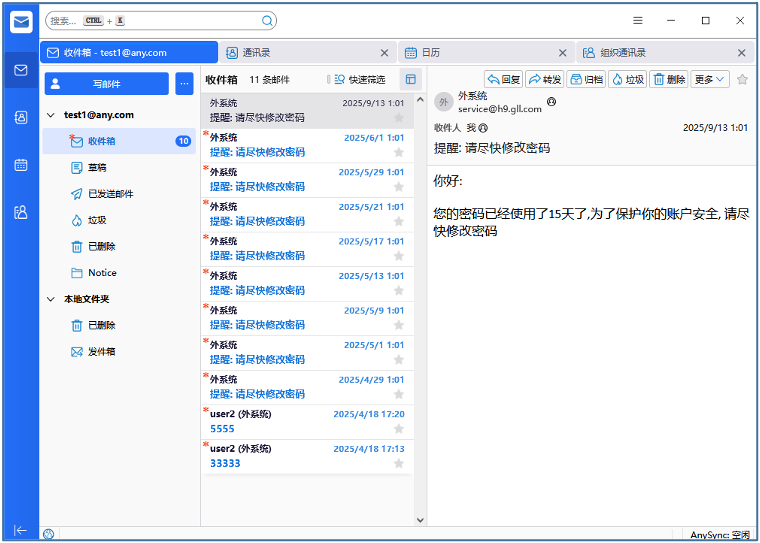Star the open message in header
The height and width of the screenshot is (543, 760).
[x=742, y=79]
